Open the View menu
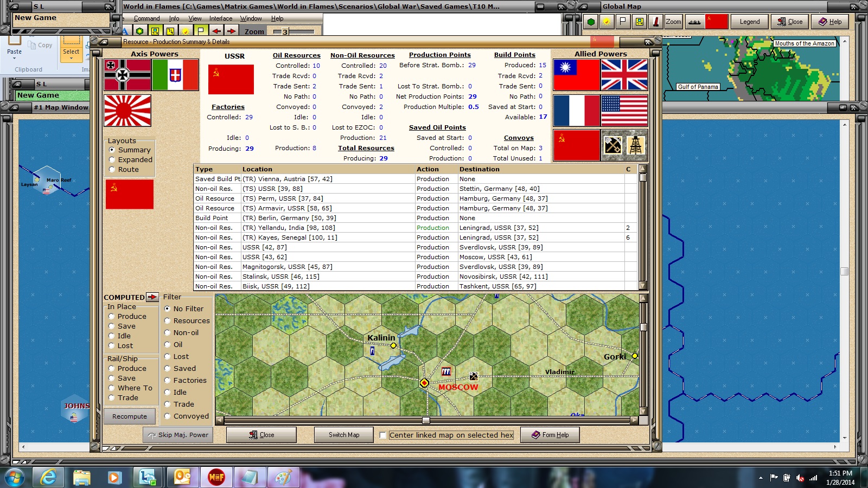This screenshot has height=488, width=868. click(195, 18)
